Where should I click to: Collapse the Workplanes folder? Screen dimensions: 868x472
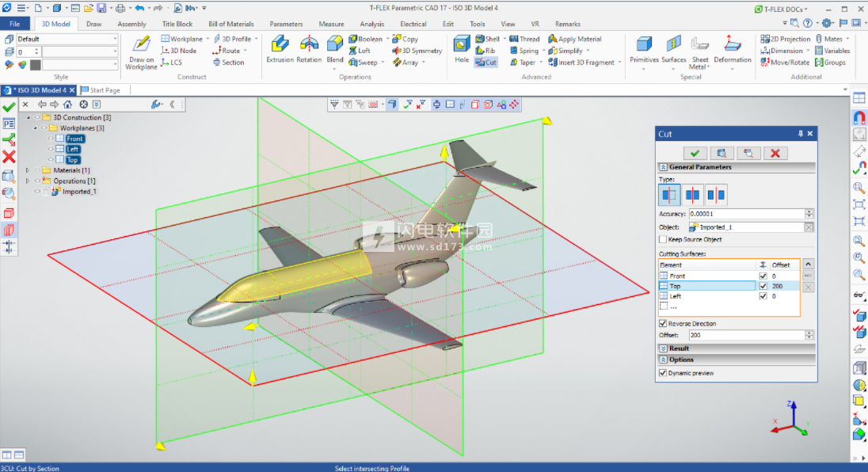pos(36,128)
